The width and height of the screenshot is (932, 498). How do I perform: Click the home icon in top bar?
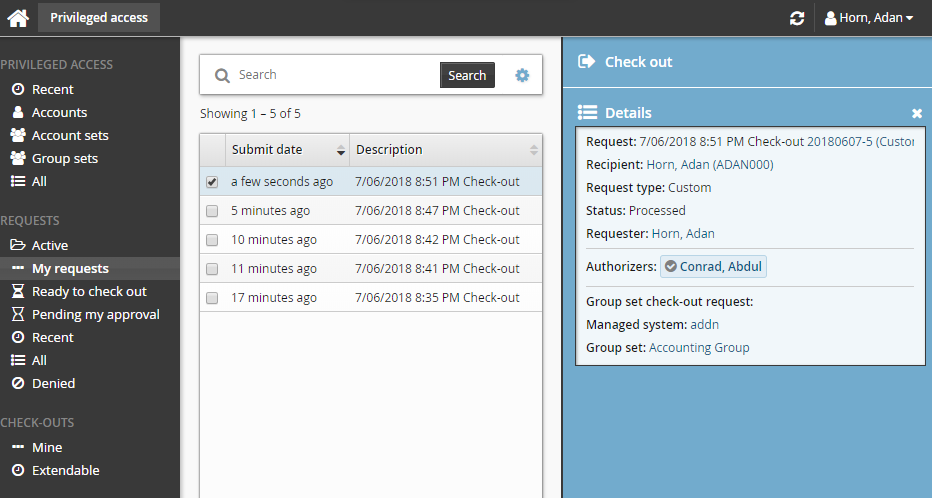18,17
